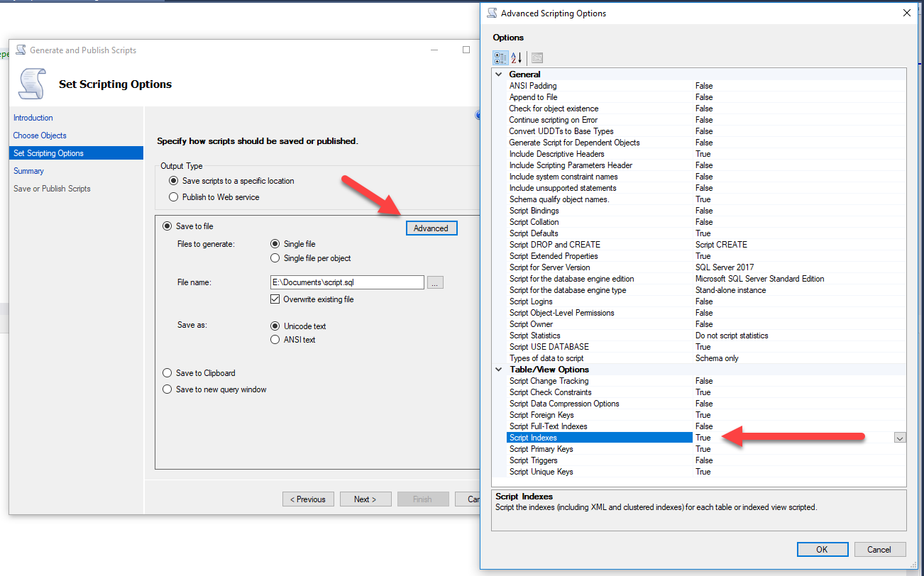Click the Advanced Scripting Options title icon
The height and width of the screenshot is (576, 924).
tap(492, 13)
